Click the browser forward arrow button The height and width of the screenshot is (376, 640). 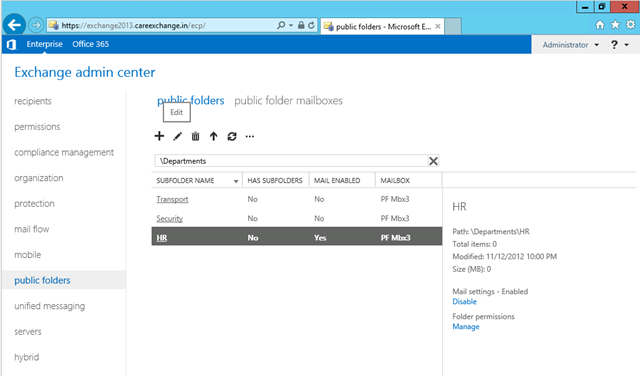coord(36,25)
